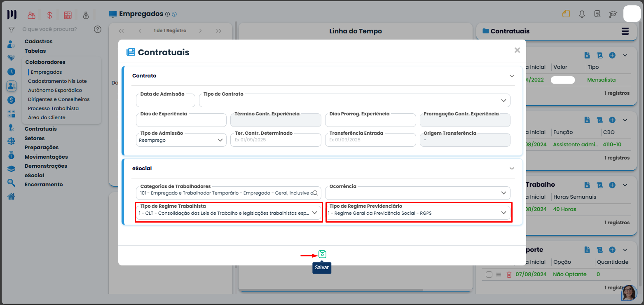Open the eSocial menu in the sidebar
644x305 pixels.
(34, 176)
